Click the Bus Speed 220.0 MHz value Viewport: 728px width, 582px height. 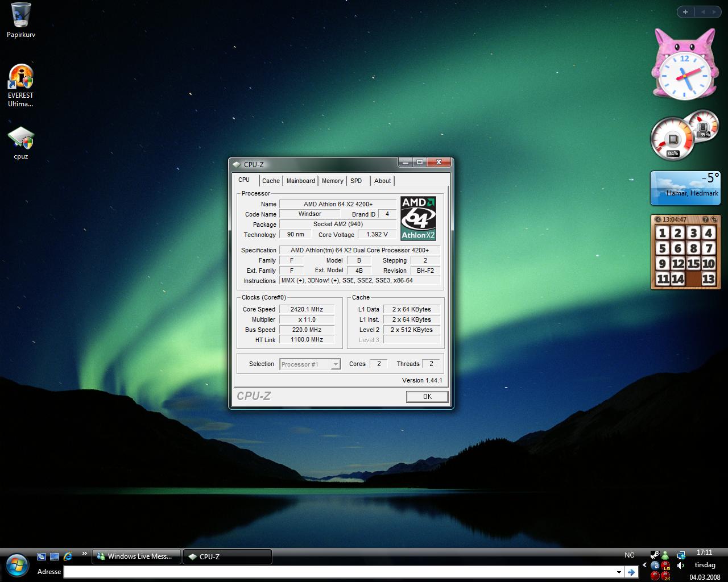click(307, 330)
